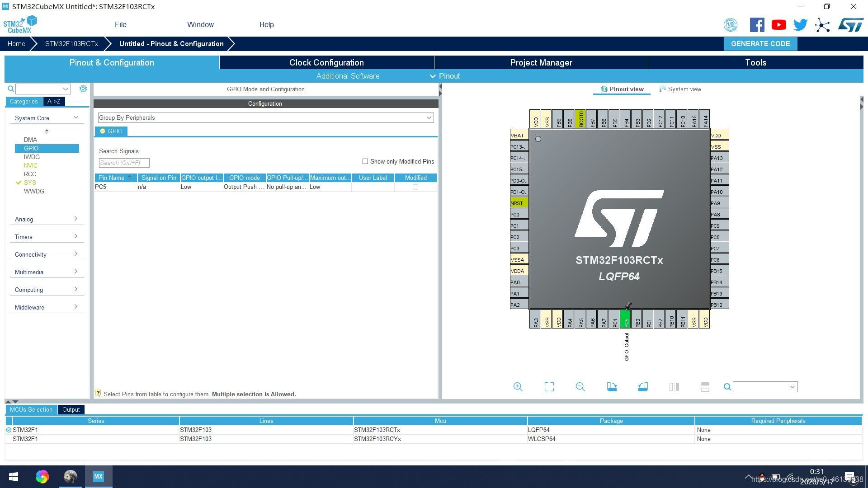This screenshot has height=488, width=868.
Task: Toggle Show only Modified Pins checkbox
Action: pos(365,161)
